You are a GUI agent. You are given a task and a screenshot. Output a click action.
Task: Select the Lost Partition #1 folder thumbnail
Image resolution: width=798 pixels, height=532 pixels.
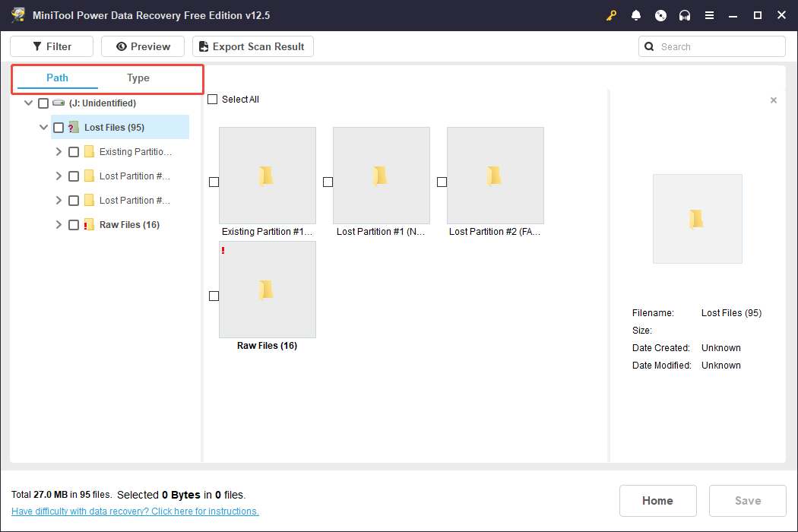[x=382, y=176]
